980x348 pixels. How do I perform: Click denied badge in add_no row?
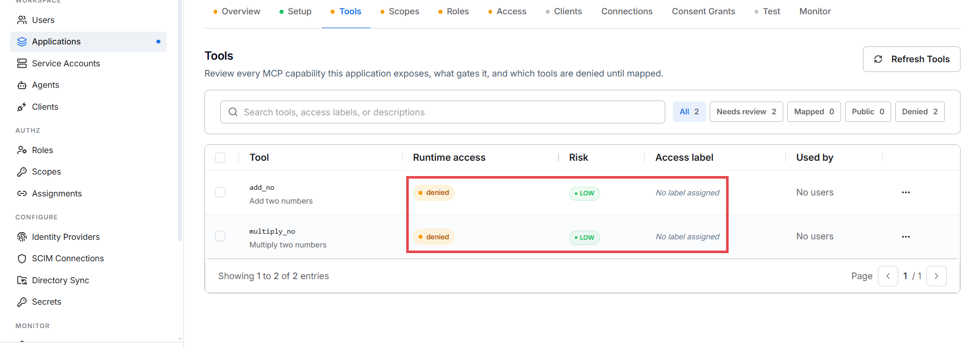(x=434, y=192)
